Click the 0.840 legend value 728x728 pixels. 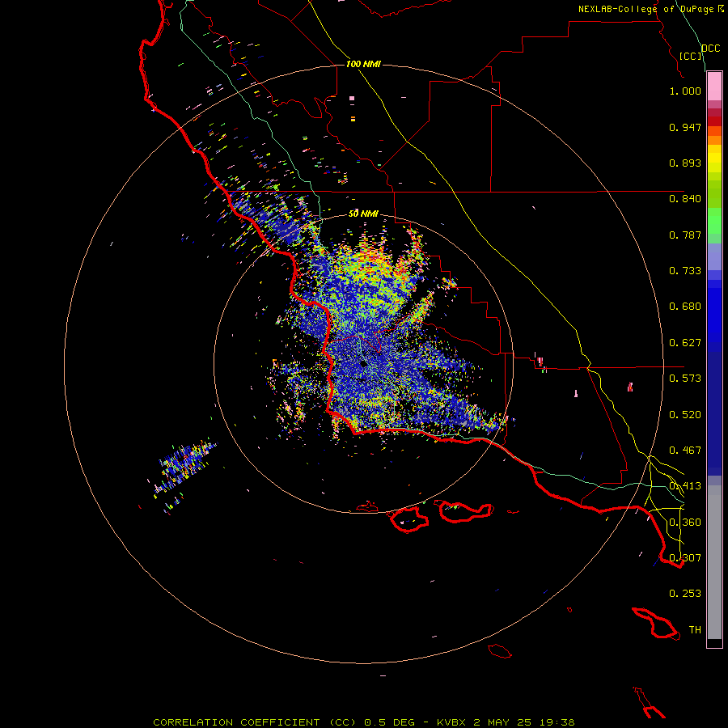pyautogui.click(x=685, y=199)
